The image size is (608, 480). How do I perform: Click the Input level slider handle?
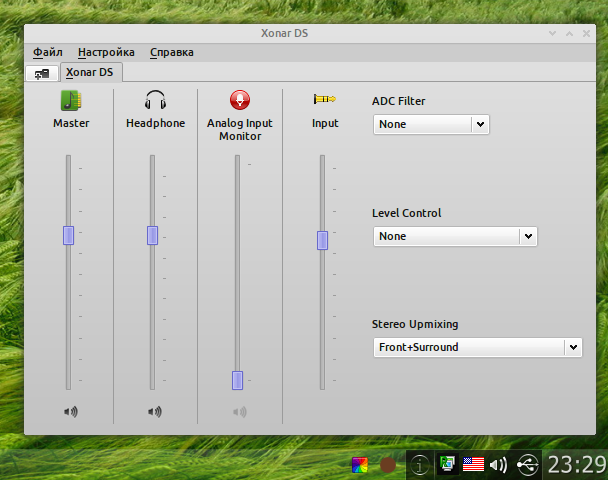[x=322, y=240]
